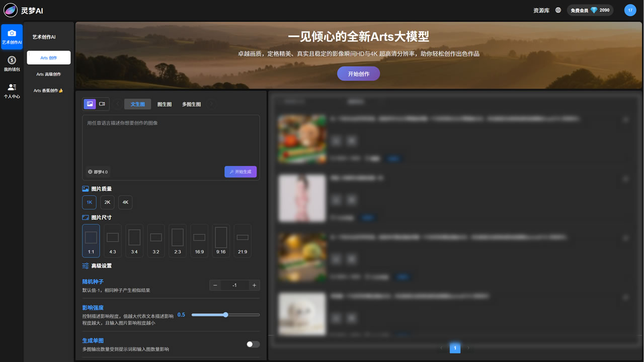Switch to video generation mode icon
644x362 pixels.
click(x=102, y=104)
